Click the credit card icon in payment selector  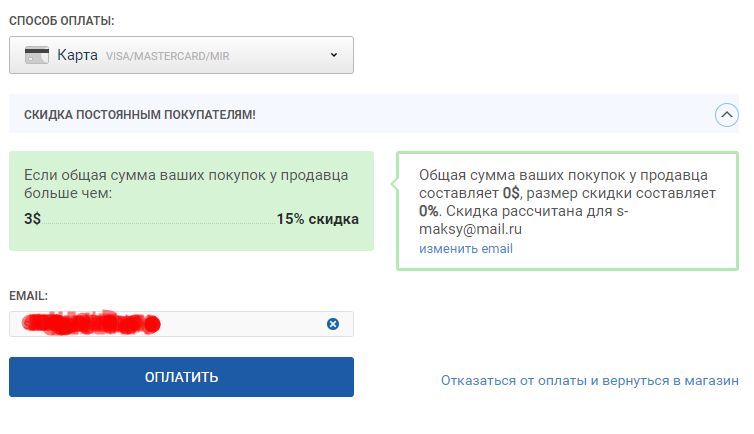(x=38, y=55)
